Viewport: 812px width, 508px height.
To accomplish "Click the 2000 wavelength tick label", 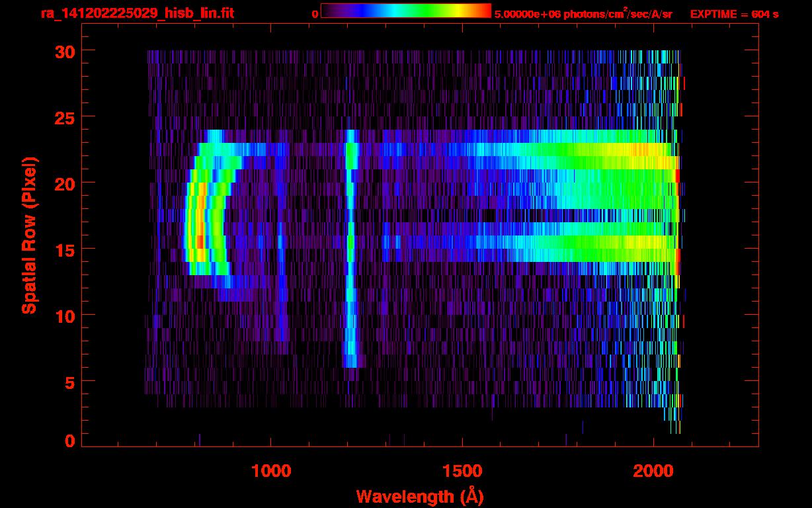I will (654, 471).
